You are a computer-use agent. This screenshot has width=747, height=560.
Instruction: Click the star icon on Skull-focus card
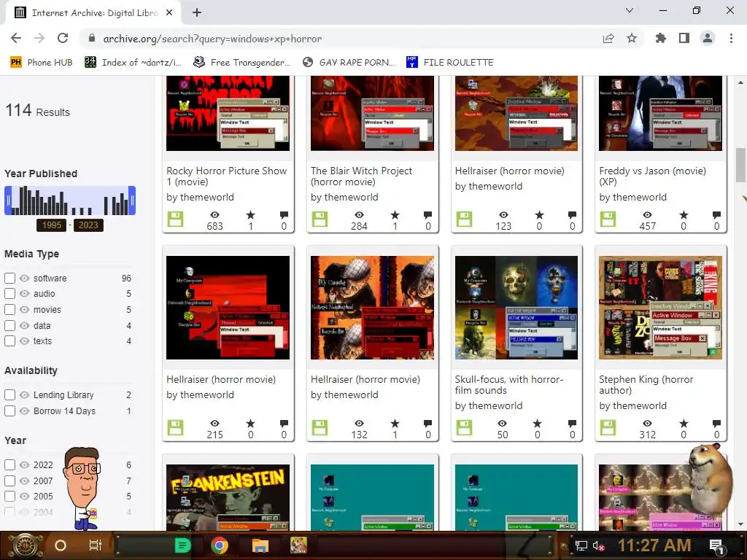pos(538,424)
